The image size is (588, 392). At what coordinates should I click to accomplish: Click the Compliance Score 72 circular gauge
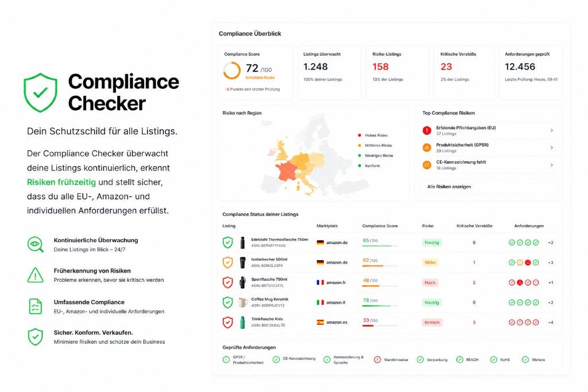(232, 71)
